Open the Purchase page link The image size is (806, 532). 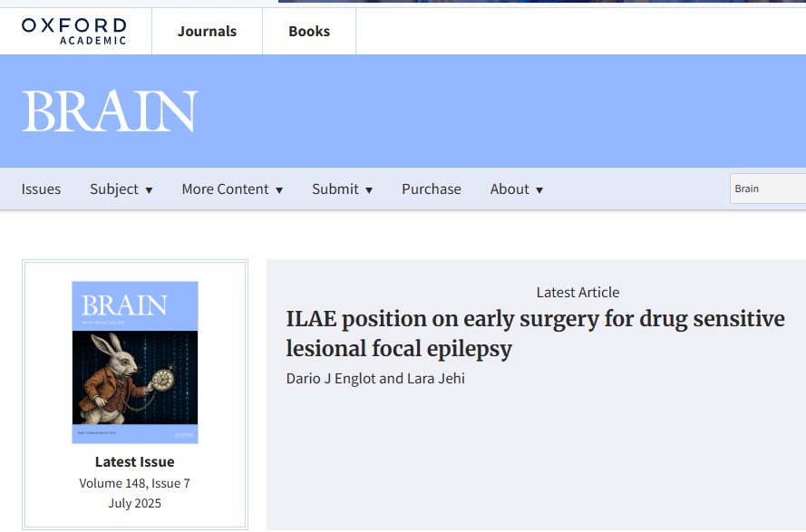click(x=432, y=189)
